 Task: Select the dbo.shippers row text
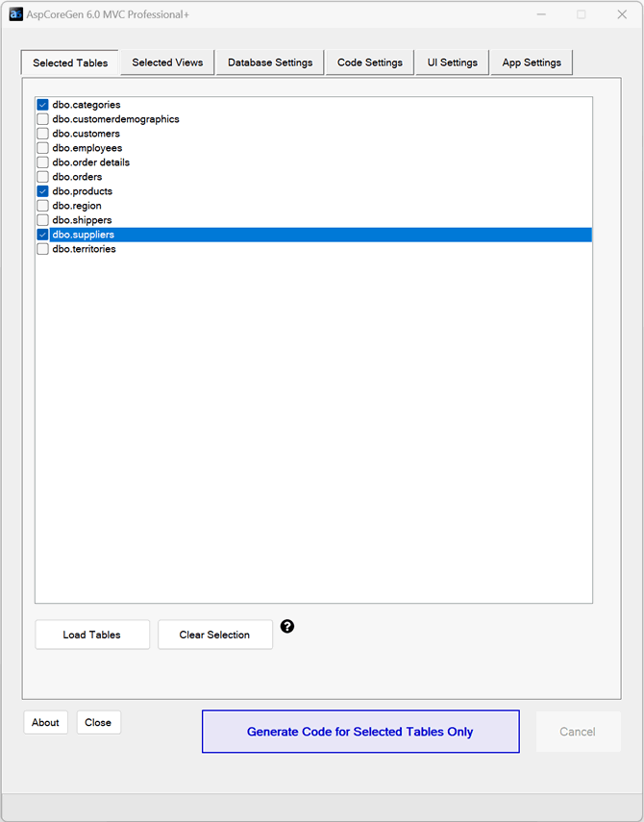(x=83, y=220)
